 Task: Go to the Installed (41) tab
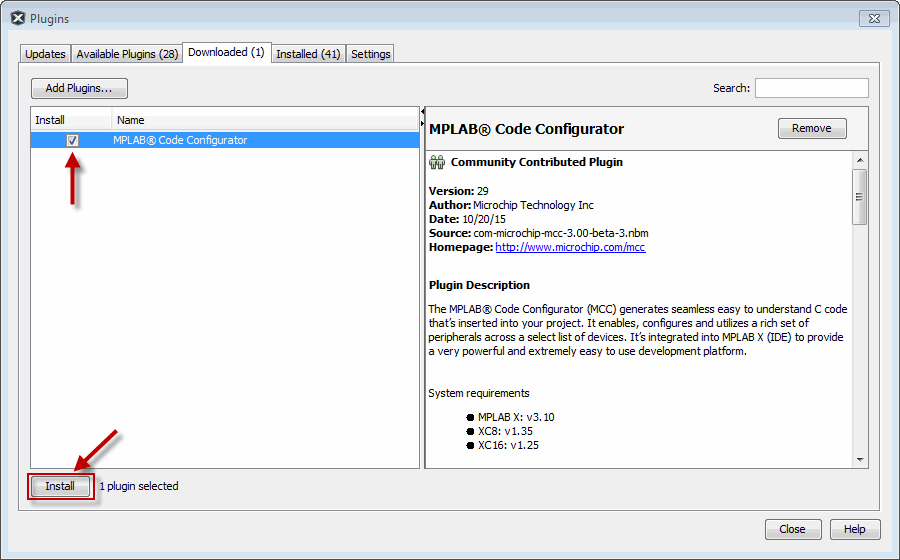tap(308, 54)
